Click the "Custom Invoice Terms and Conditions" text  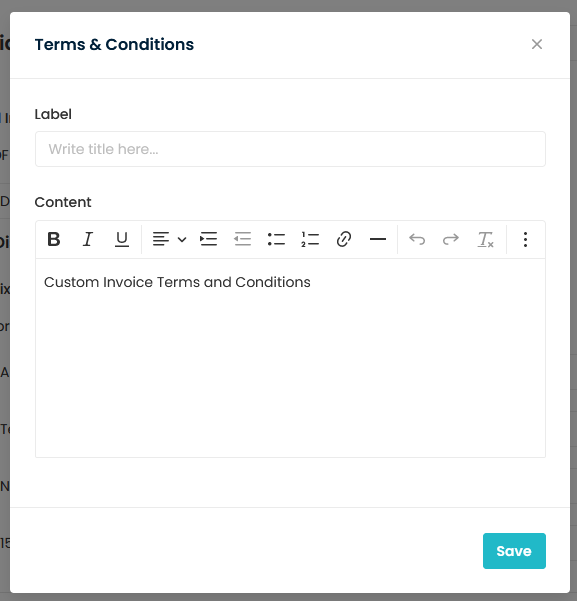click(x=177, y=282)
